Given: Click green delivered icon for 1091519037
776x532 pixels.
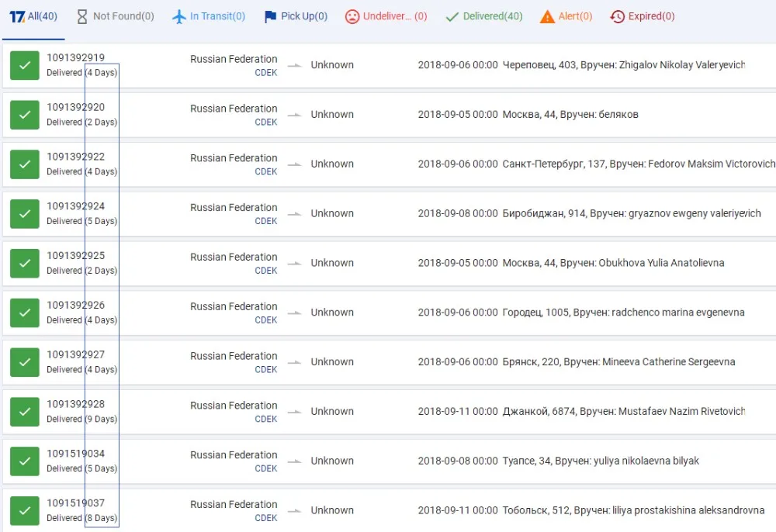Looking at the screenshot, I should pos(25,510).
